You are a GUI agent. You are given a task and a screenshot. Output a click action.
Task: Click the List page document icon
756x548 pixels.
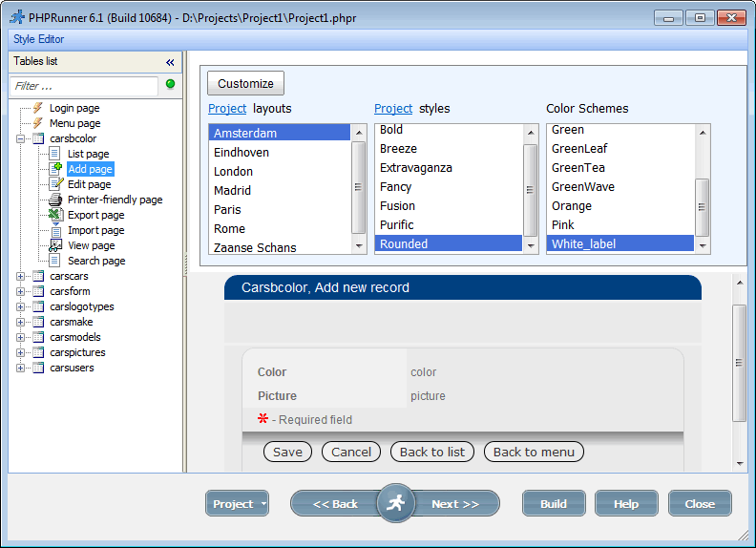coord(55,154)
